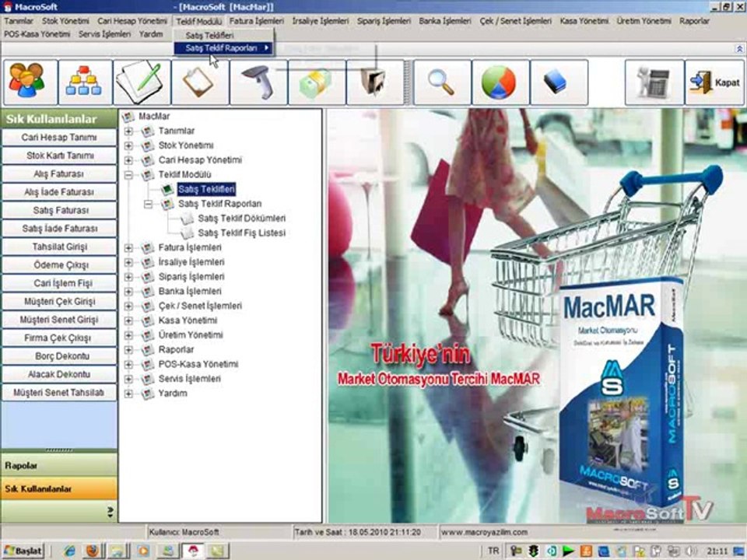The image size is (747, 560).
Task: Expand the Raporlar tree node
Action: coord(128,350)
